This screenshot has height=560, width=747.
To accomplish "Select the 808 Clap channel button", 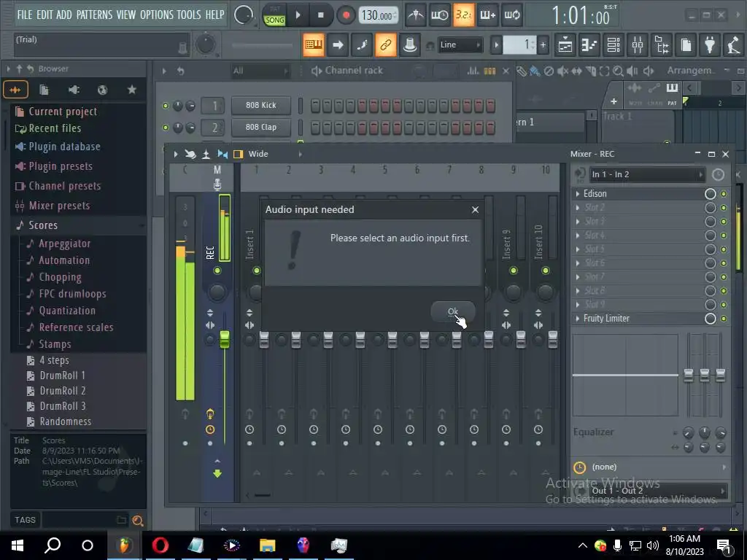I will [261, 127].
